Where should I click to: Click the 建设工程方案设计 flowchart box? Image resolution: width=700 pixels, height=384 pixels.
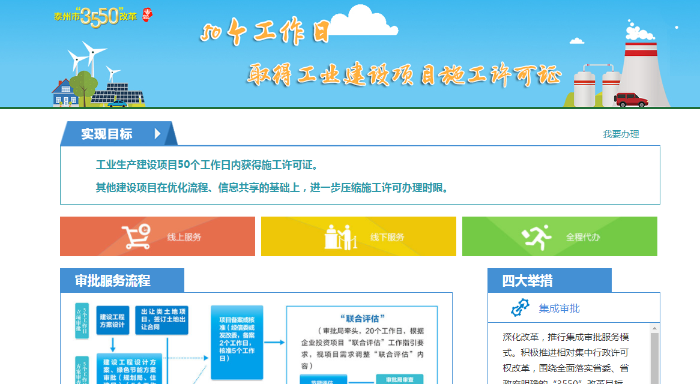tap(112, 320)
